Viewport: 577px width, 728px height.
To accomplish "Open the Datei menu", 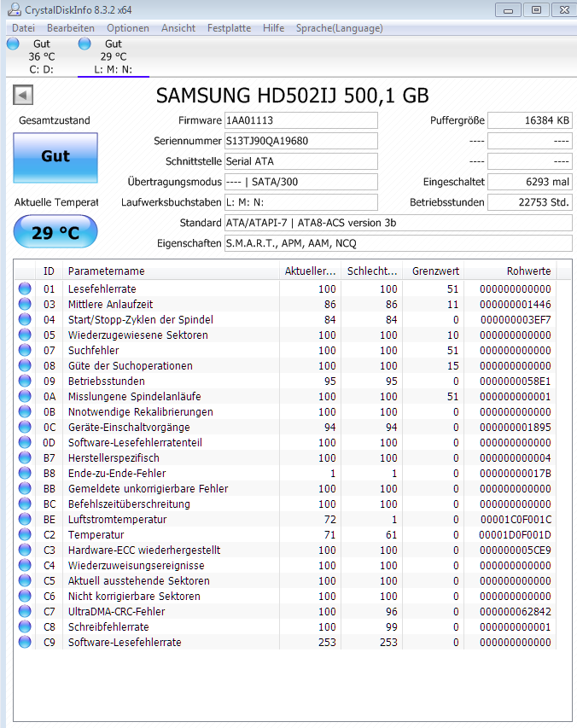I will 23,28.
